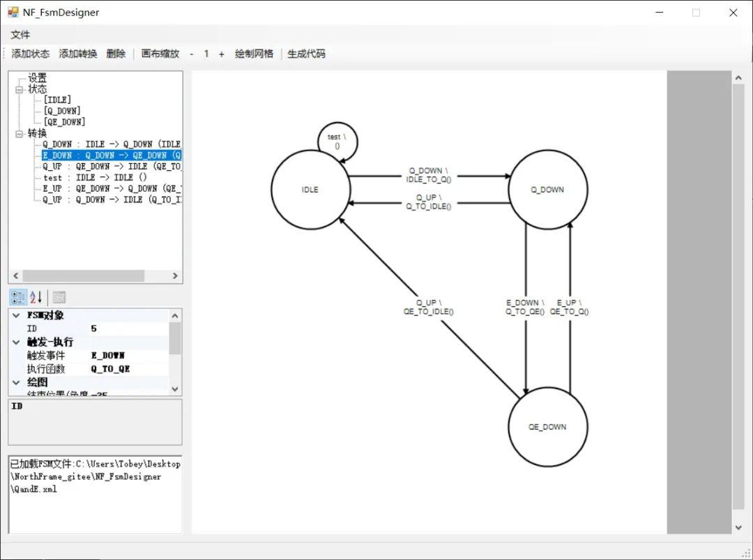
Task: Select the 设置 tree node
Action: [x=38, y=78]
